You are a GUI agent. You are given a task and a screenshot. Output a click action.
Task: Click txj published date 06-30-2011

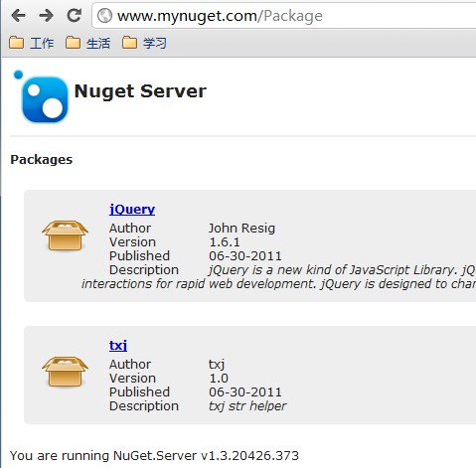245,392
